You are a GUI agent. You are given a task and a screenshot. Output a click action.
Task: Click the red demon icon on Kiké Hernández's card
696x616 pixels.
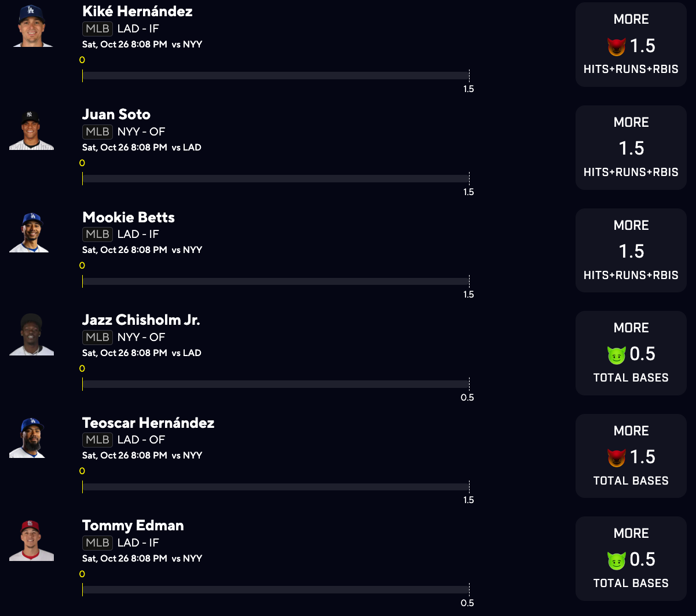[x=617, y=46]
